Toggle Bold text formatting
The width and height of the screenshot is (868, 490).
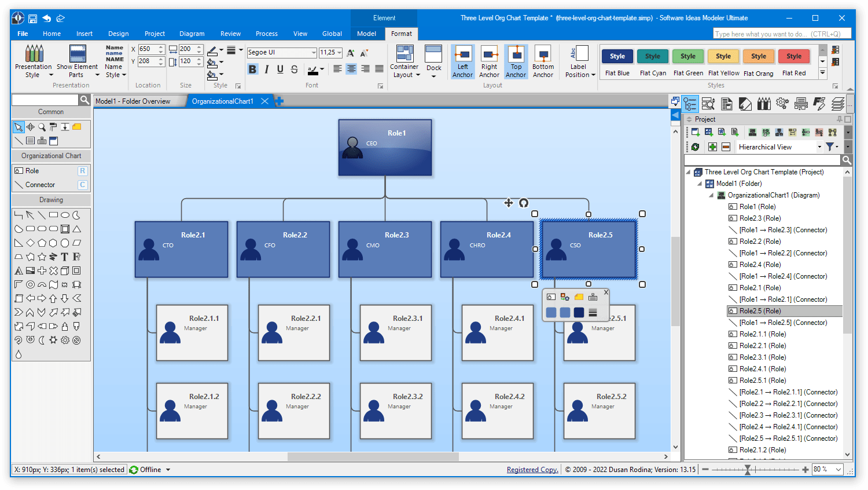[x=253, y=70]
